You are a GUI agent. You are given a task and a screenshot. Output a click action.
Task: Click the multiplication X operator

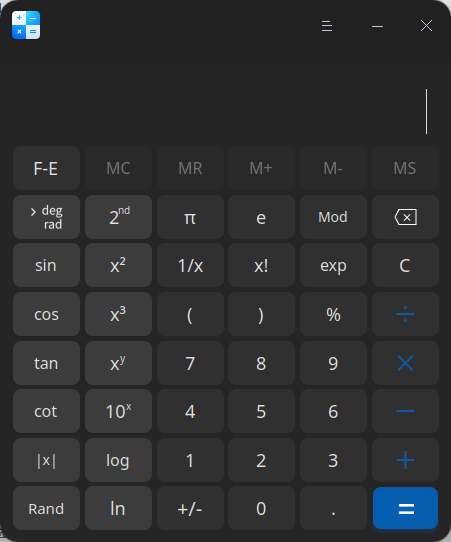tap(405, 363)
